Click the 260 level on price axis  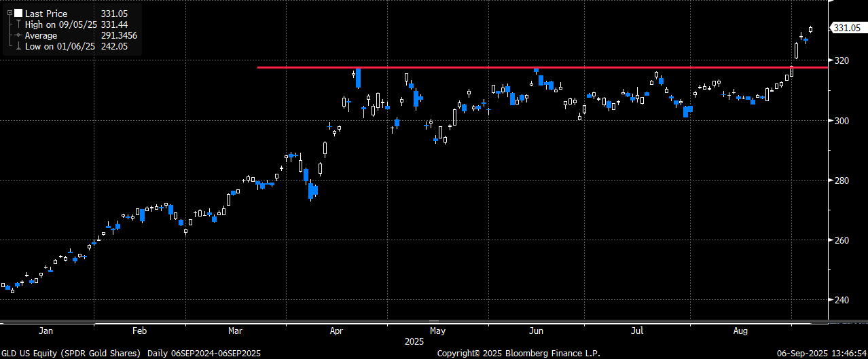(842, 240)
